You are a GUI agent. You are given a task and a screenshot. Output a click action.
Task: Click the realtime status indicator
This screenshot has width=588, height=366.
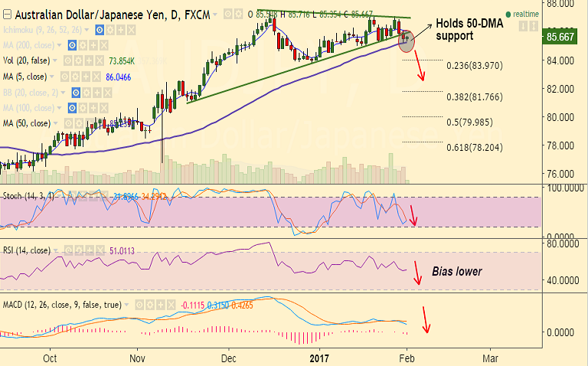pyautogui.click(x=522, y=15)
